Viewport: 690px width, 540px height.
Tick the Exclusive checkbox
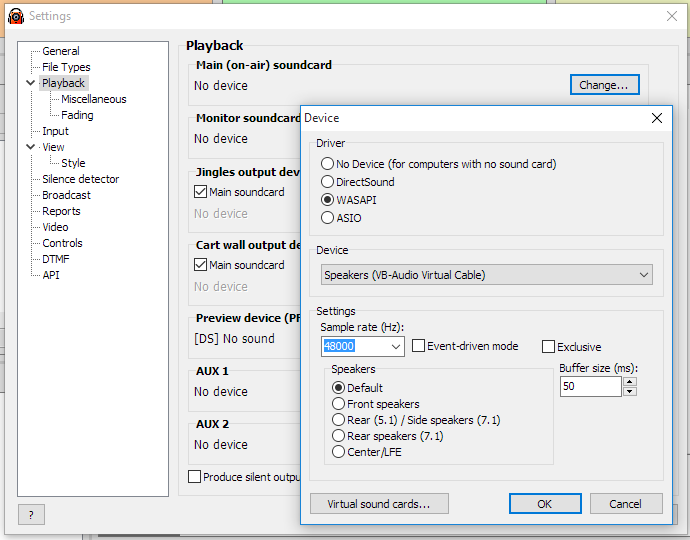click(x=548, y=347)
